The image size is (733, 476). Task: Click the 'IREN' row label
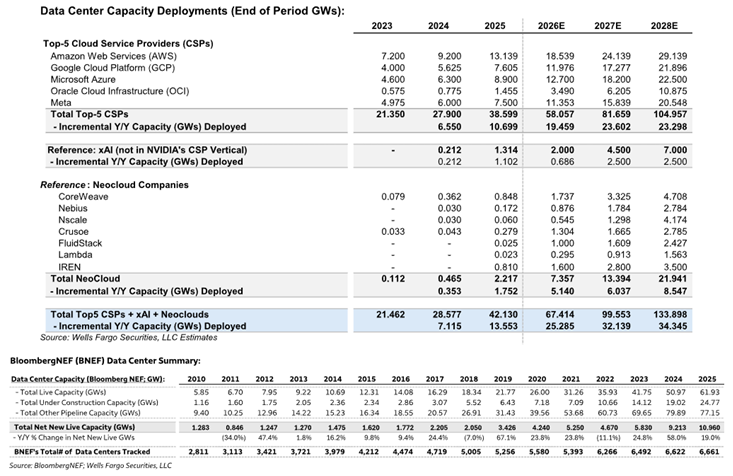(69, 267)
